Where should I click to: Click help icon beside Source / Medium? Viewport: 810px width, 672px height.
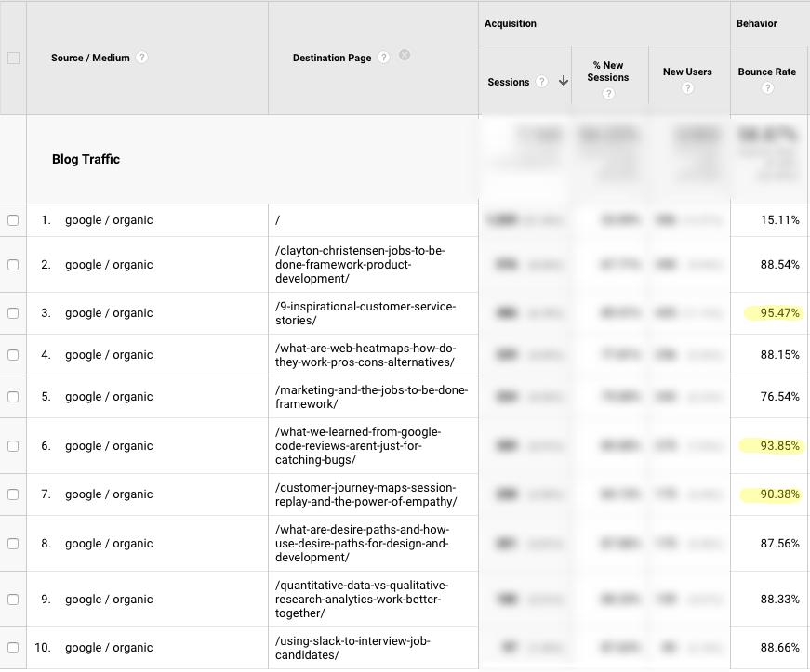[141, 58]
